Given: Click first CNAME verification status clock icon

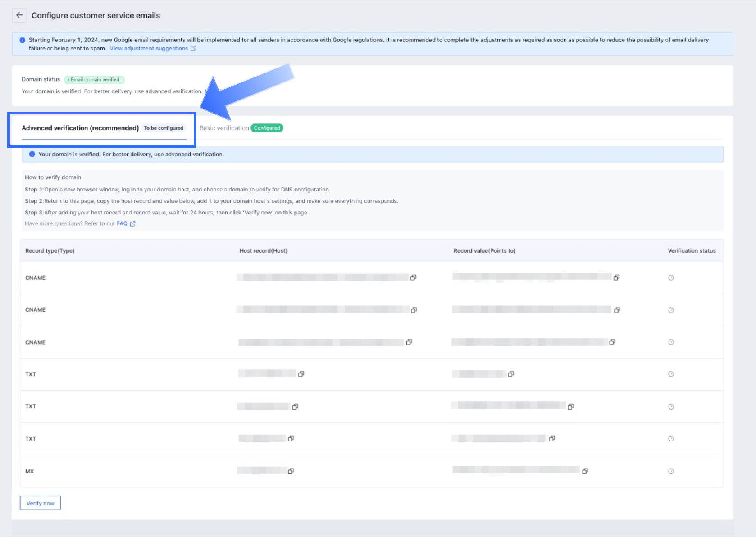Looking at the screenshot, I should click(x=671, y=278).
